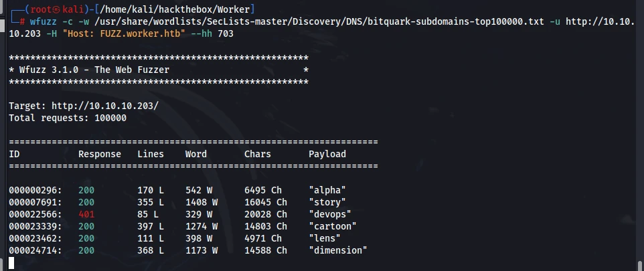Click the Target URL http://10.10.10.203/

pos(104,106)
